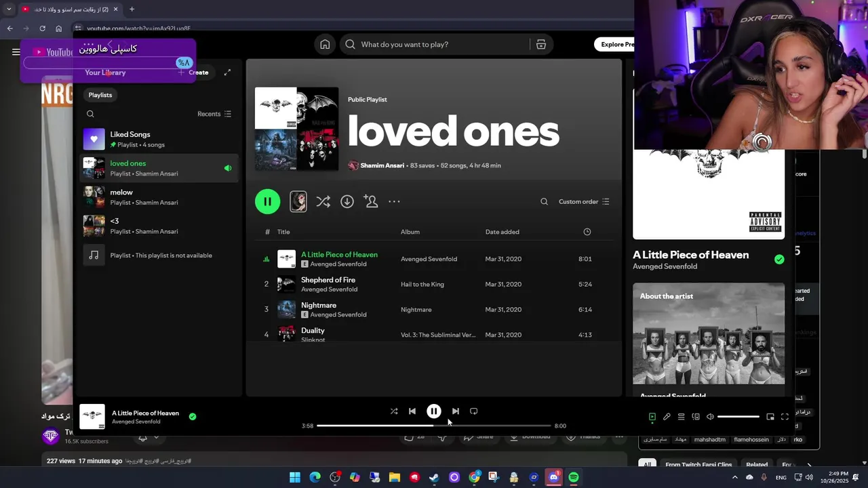Open the Liked Songs playlist

pos(159,139)
